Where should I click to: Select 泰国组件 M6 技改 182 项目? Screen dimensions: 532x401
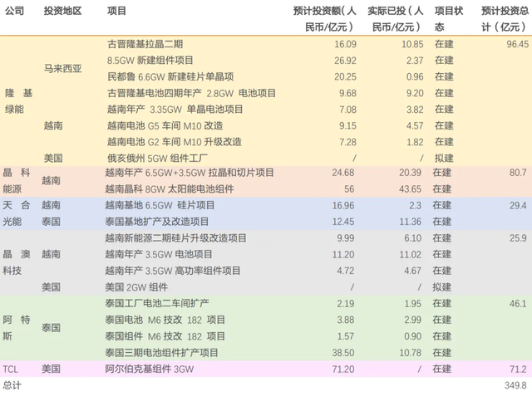pos(165,336)
